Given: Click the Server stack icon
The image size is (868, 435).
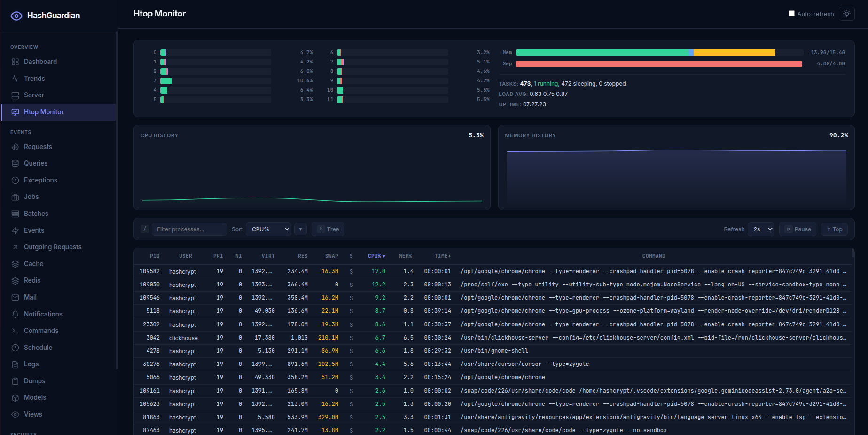Looking at the screenshot, I should point(15,95).
